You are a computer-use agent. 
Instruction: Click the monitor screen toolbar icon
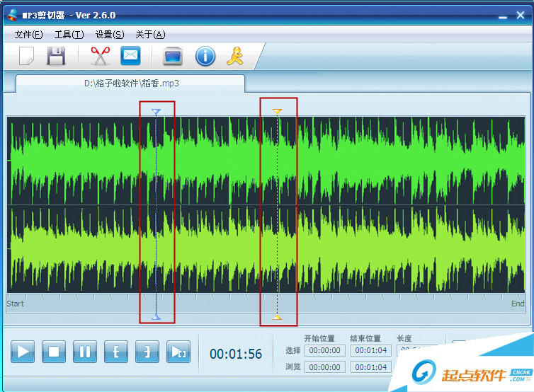[173, 56]
